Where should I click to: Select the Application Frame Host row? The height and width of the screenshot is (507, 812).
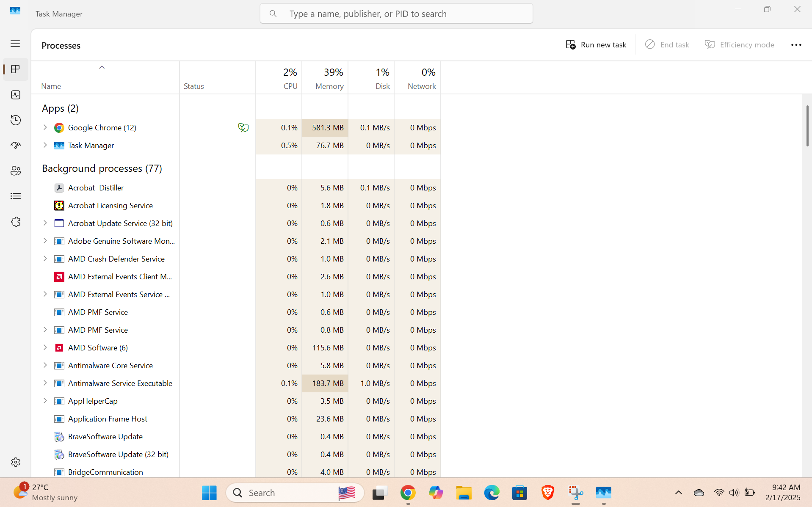[236, 419]
